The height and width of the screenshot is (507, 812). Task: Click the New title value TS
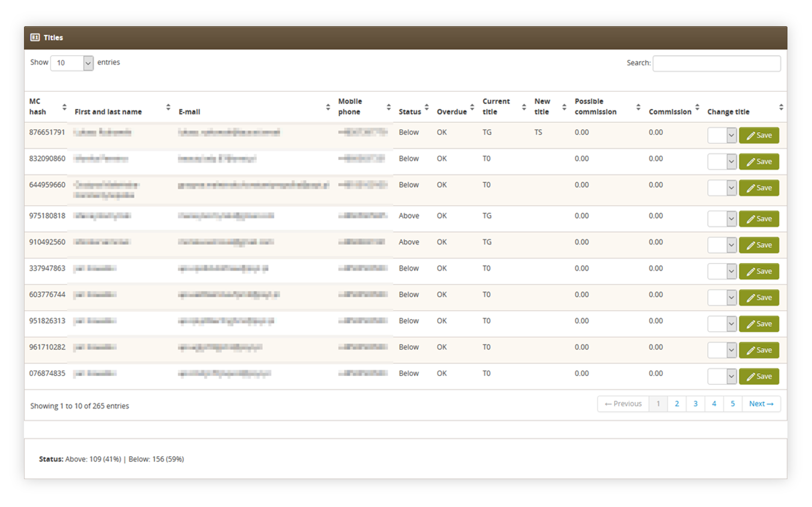pyautogui.click(x=538, y=132)
